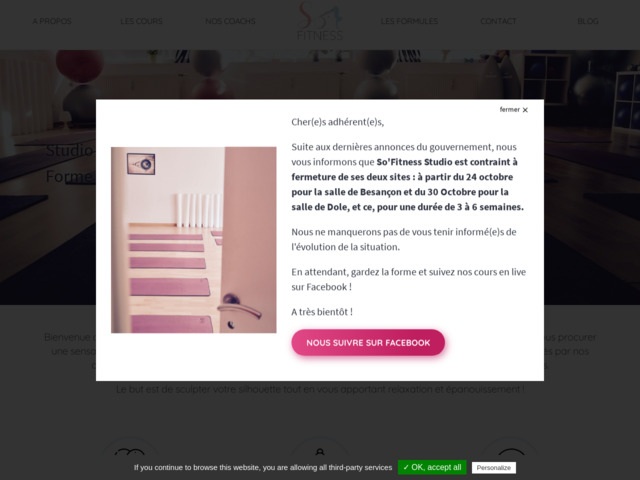The image size is (640, 480).
Task: Click the right circular feature icon
Action: tap(510, 452)
